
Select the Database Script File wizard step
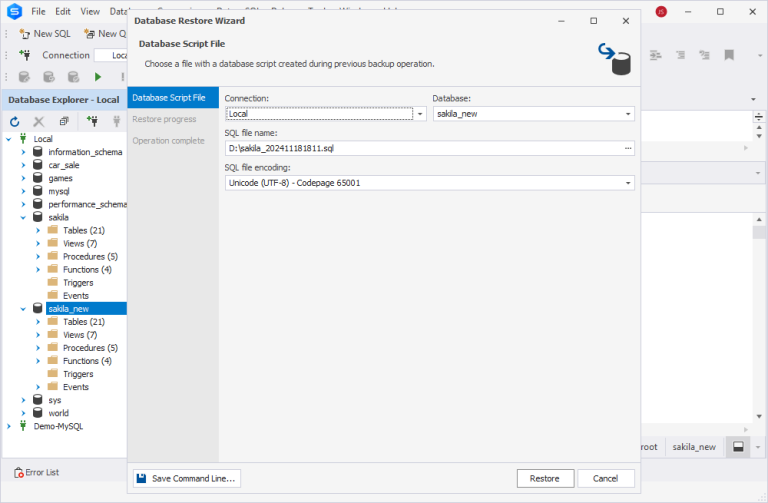pos(169,98)
